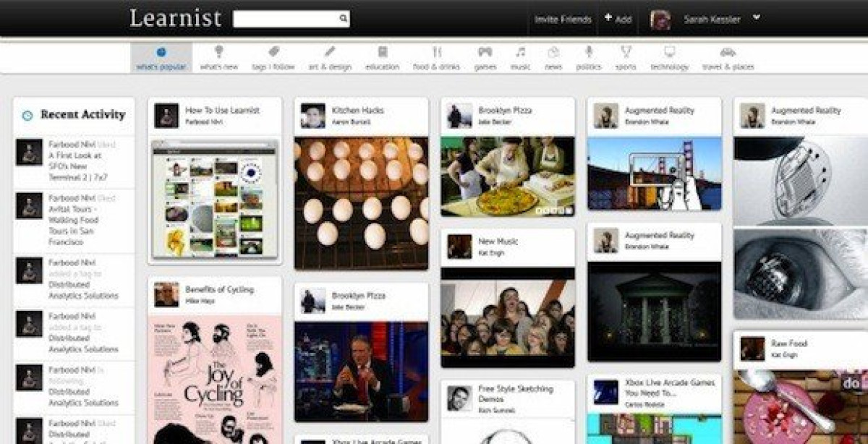Select food & drinks fork icon
Viewport: 868px width, 444px height.
437,52
